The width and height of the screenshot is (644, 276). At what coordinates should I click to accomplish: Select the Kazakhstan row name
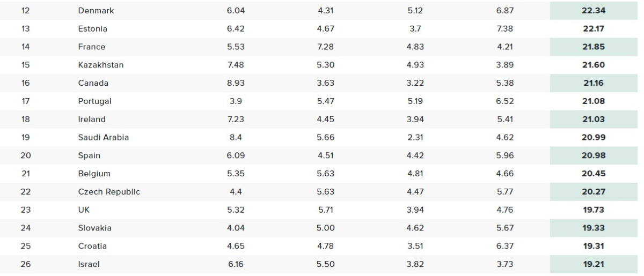(101, 65)
